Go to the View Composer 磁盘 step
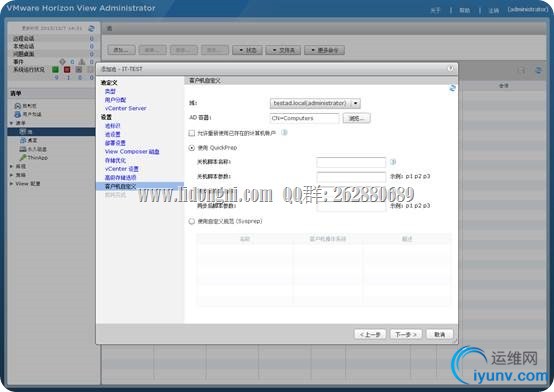Screen dimensions: 554x392 (x=132, y=152)
